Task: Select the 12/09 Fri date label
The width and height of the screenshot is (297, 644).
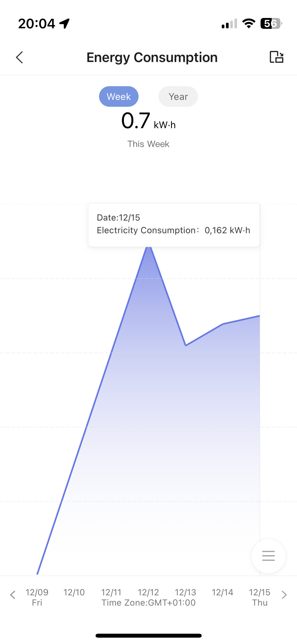Action: [37, 597]
